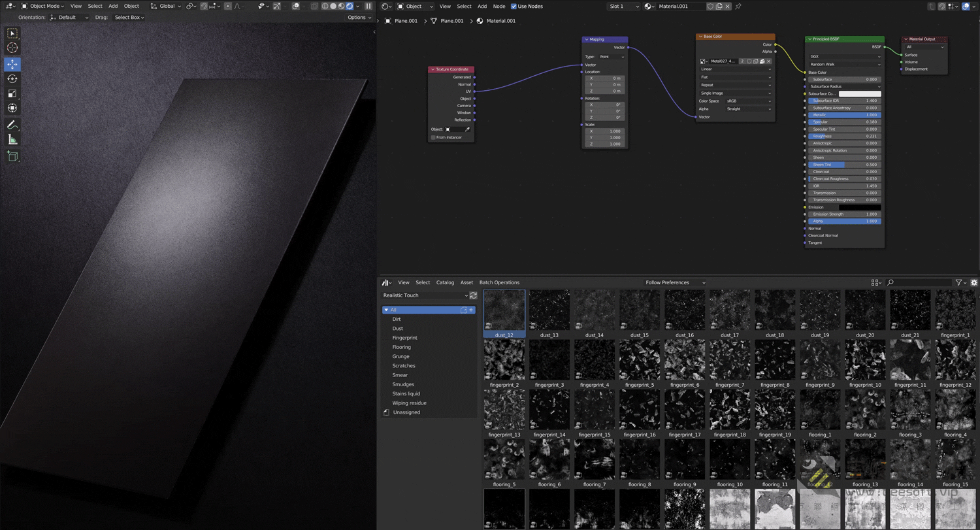Pause the viewport render preview

coord(368,6)
